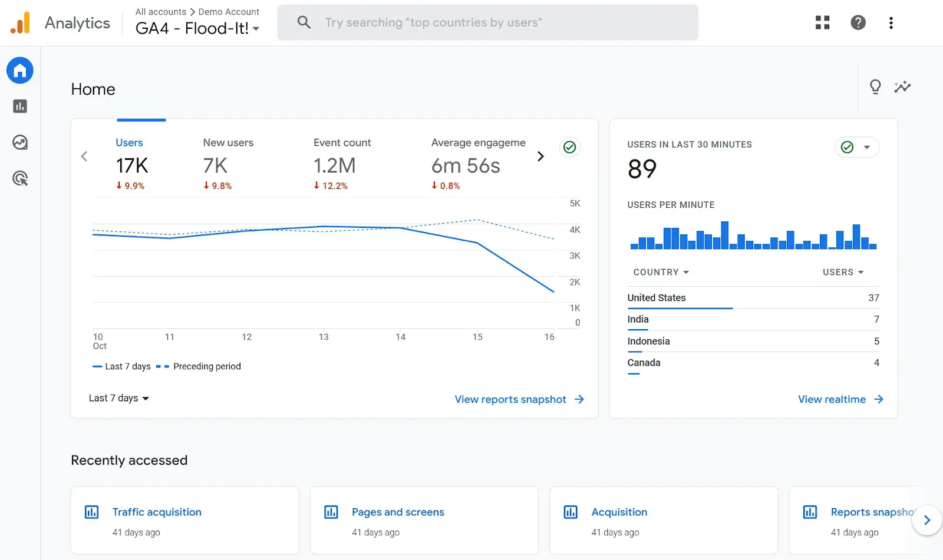Viewport: 943px width, 560px height.
Task: Click the Pages and screens report icon
Action: [331, 512]
